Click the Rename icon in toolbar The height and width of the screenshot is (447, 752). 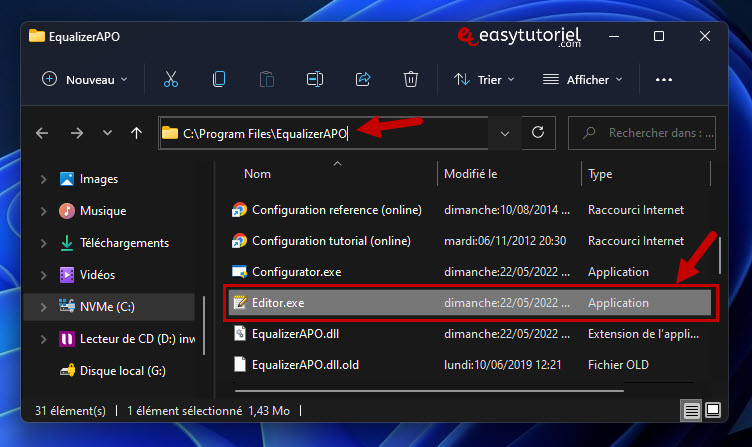pyautogui.click(x=315, y=79)
